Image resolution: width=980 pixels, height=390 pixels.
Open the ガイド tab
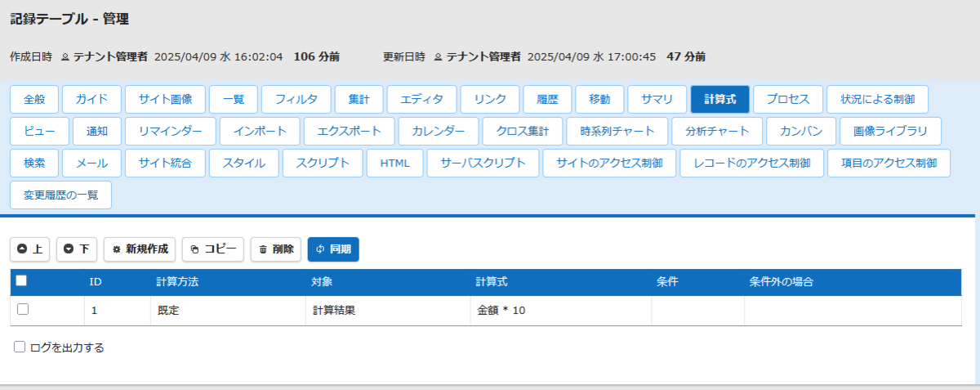[91, 99]
